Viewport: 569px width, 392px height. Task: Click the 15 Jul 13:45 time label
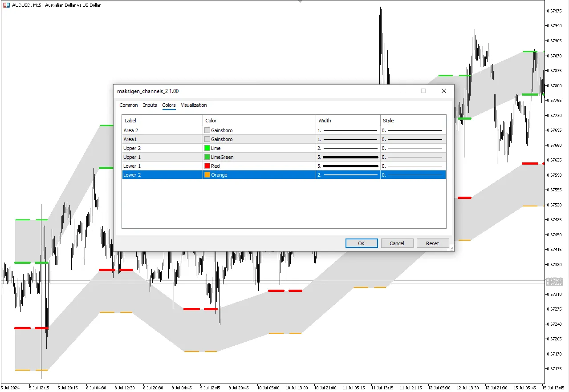point(554,388)
